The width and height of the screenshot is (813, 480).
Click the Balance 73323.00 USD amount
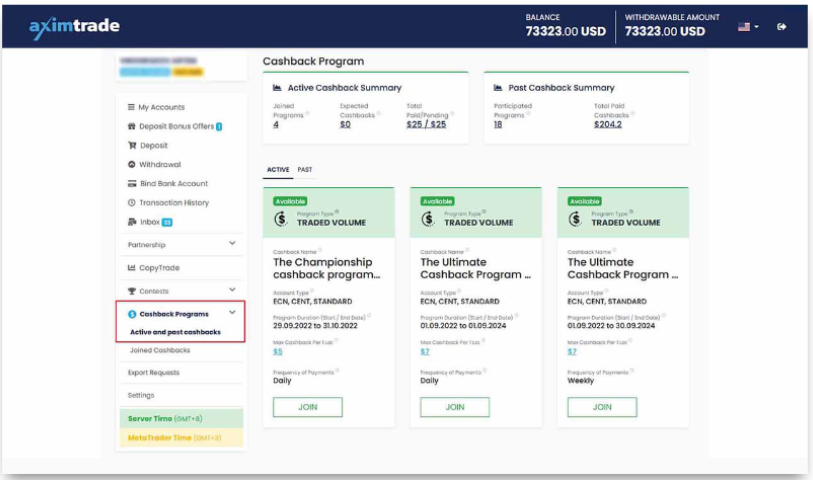[x=566, y=32]
